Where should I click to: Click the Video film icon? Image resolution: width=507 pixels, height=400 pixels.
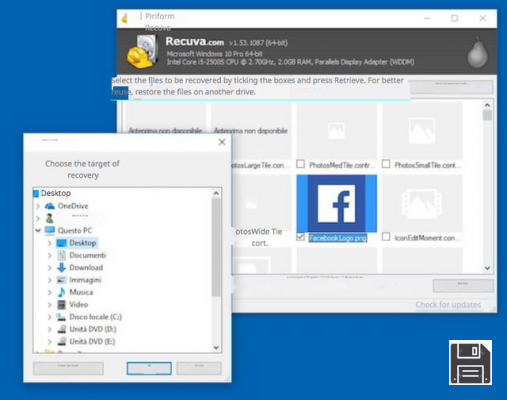[61, 304]
